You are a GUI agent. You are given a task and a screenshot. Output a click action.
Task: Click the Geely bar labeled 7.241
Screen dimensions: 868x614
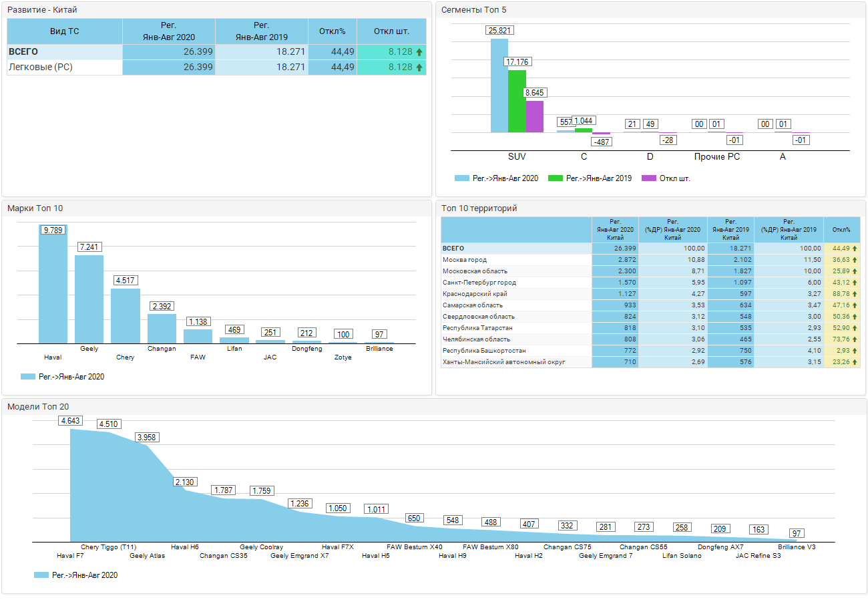point(89,299)
